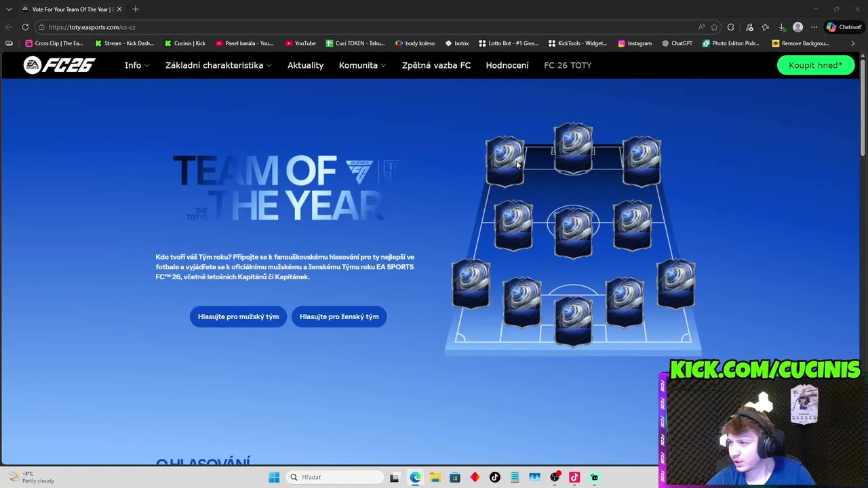Viewport: 868px width, 488px height.
Task: Open the YouTube bookmark
Action: [x=300, y=43]
